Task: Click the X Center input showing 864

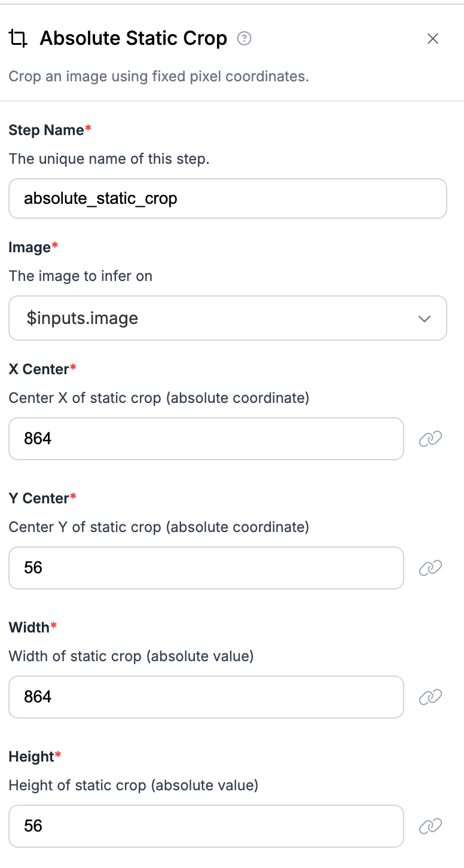Action: click(206, 439)
